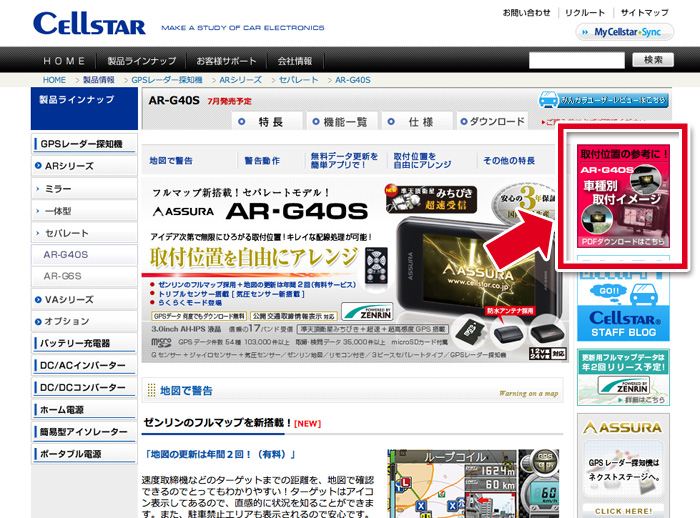The width and height of the screenshot is (700, 518).
Task: Go to ARシリーズ breadcrumb
Action: click(x=240, y=80)
